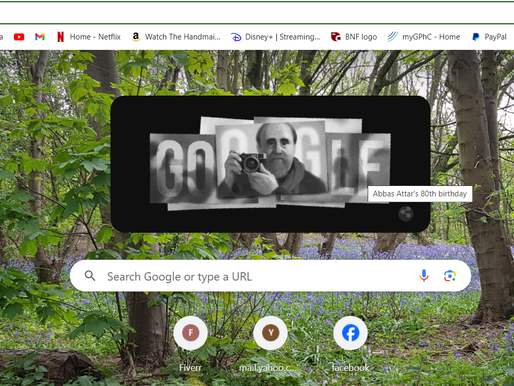514x386 pixels.
Task: Click the Doodle share icon
Action: (406, 214)
